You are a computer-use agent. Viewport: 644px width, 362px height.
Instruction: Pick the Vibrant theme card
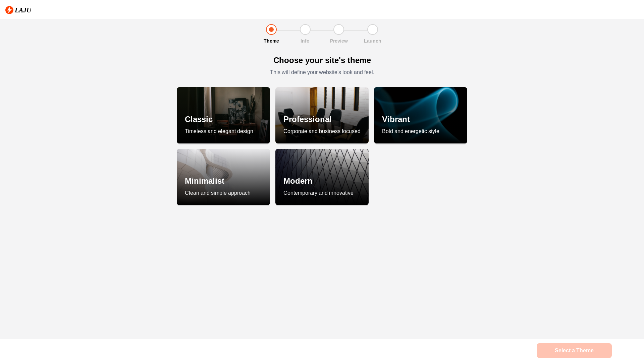click(x=421, y=115)
